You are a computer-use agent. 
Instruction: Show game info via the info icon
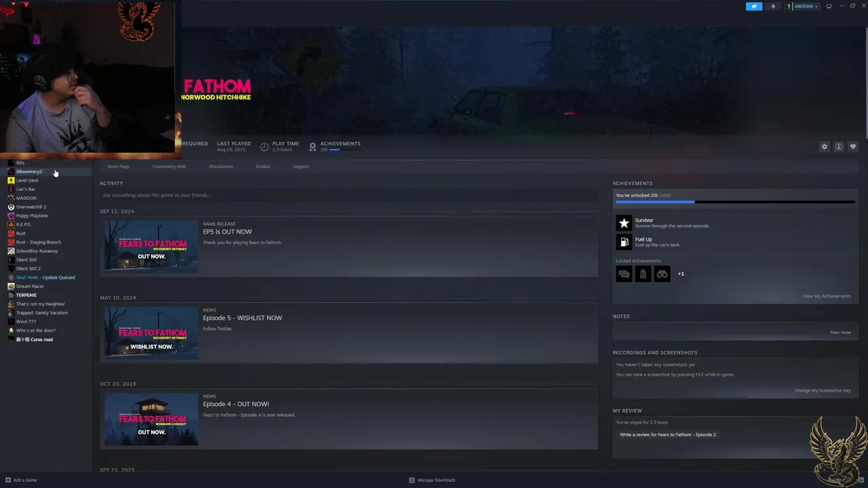pos(839,146)
